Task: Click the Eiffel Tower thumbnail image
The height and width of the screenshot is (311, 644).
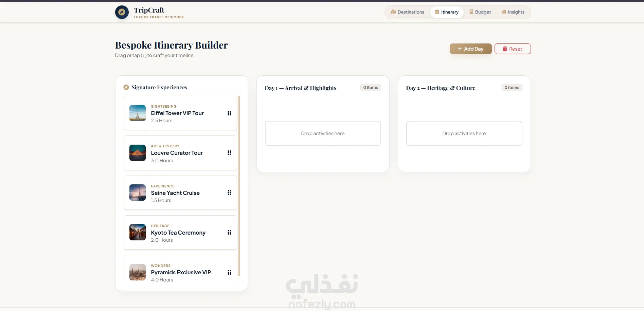Action: [138, 113]
